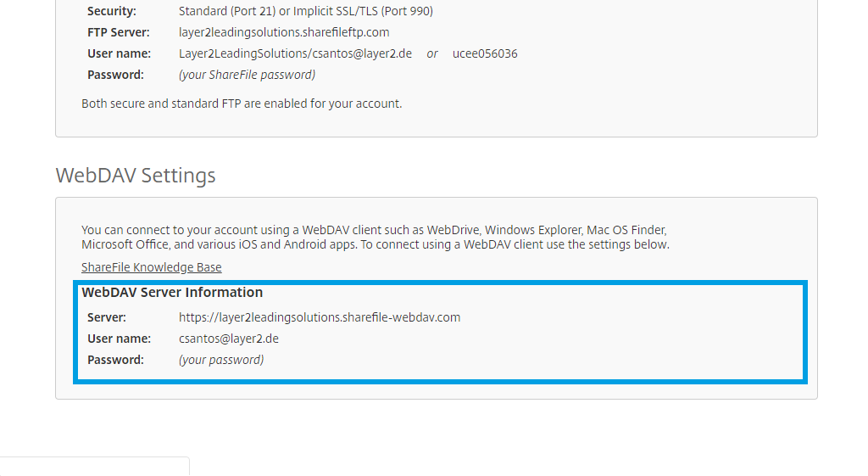Click the Password label in FTP settings

(x=115, y=75)
